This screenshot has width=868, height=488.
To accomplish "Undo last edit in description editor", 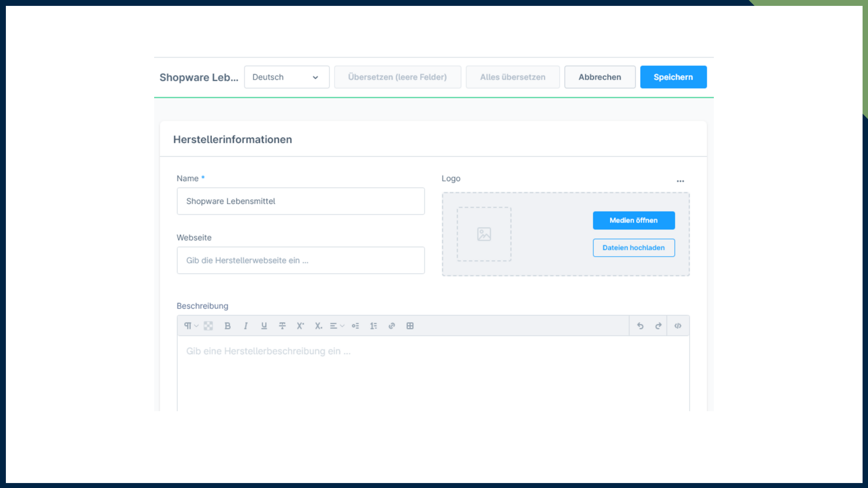I will (x=640, y=326).
